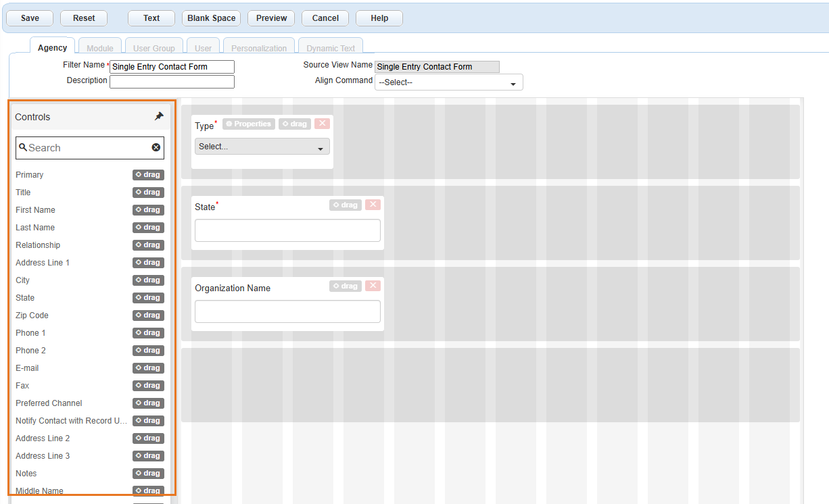Expand the Type Select dropdown

262,147
